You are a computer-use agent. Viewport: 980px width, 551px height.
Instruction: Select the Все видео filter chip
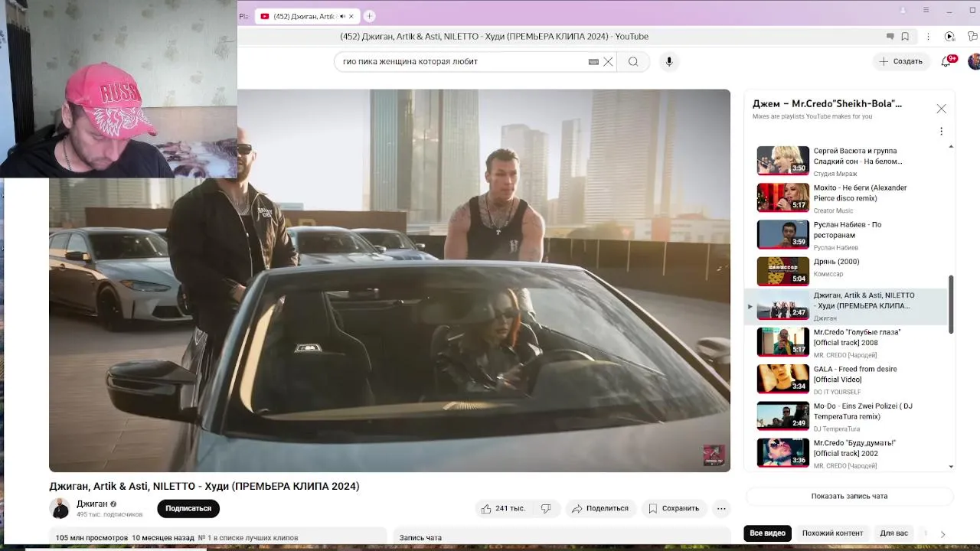click(767, 533)
